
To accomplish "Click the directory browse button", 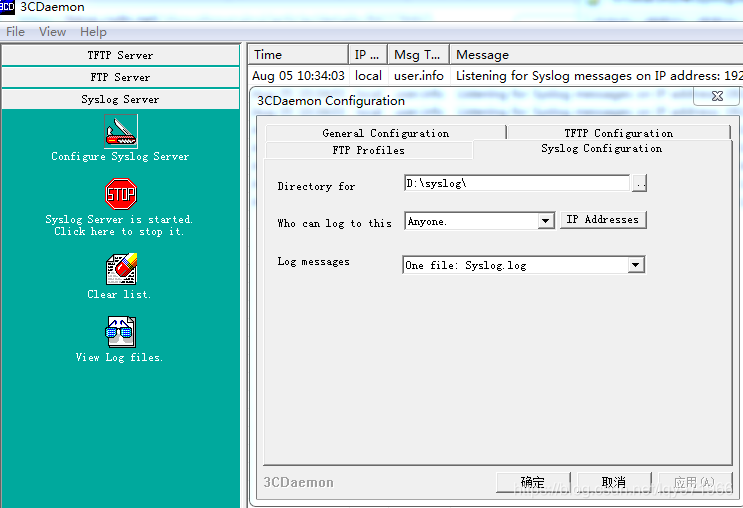I will [x=639, y=183].
